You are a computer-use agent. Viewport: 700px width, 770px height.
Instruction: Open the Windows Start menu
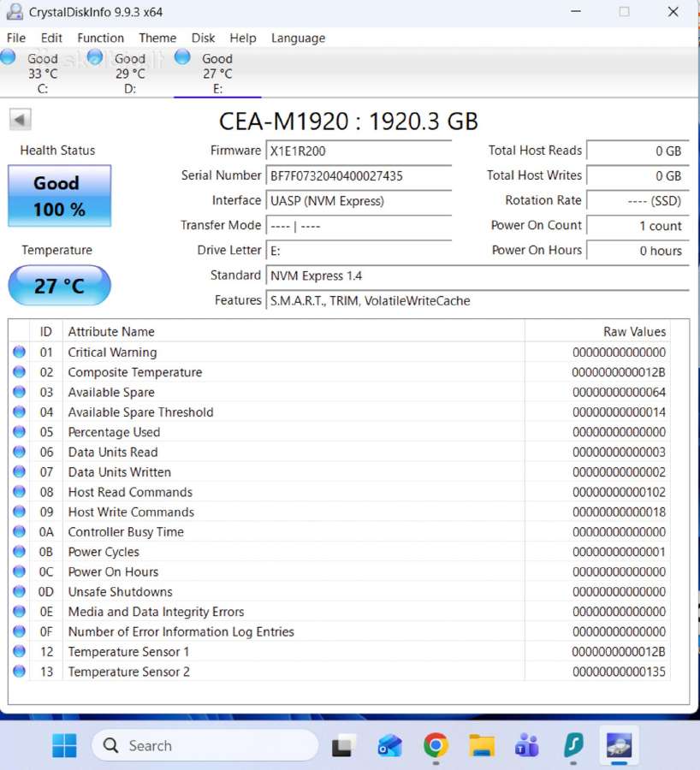(64, 745)
